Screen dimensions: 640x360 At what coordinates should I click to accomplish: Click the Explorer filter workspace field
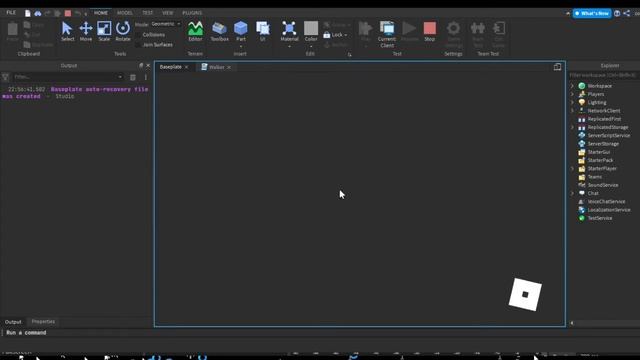603,76
